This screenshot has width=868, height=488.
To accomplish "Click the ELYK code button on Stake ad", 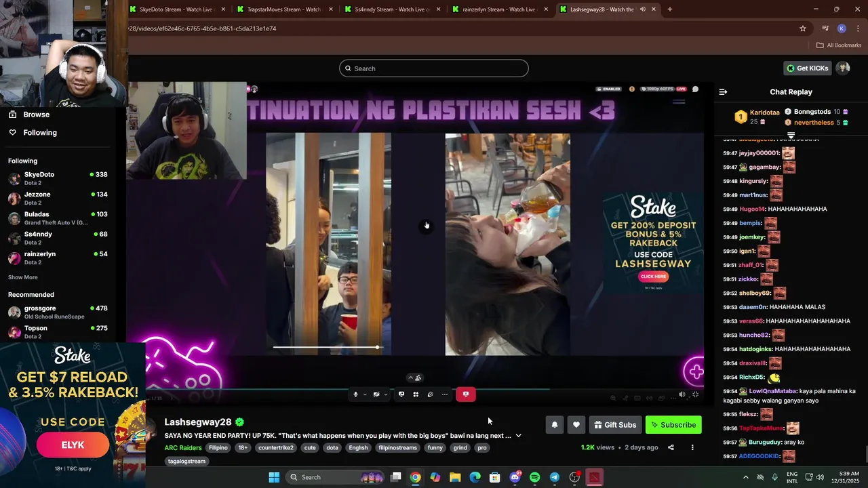I will coord(73,445).
